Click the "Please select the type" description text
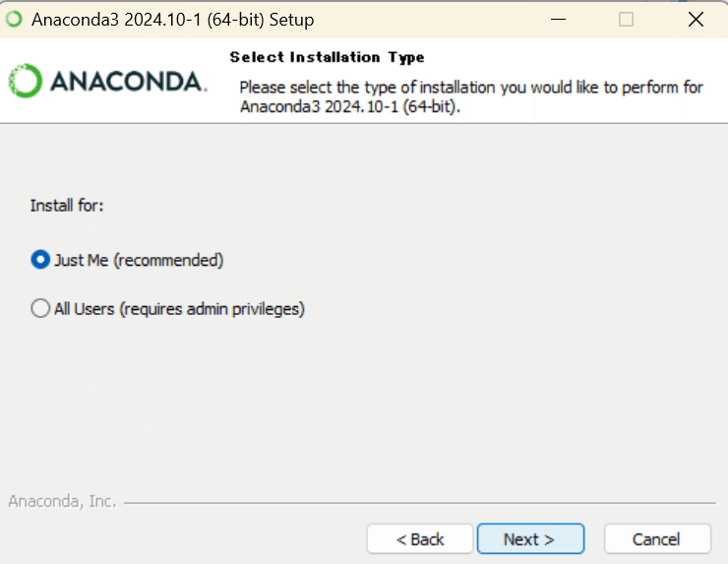 [471, 96]
